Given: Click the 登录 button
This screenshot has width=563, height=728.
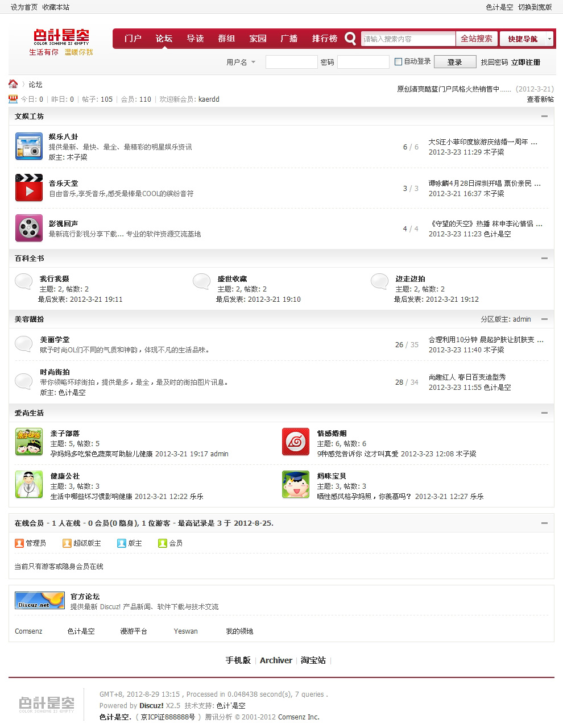Looking at the screenshot, I should coord(455,62).
